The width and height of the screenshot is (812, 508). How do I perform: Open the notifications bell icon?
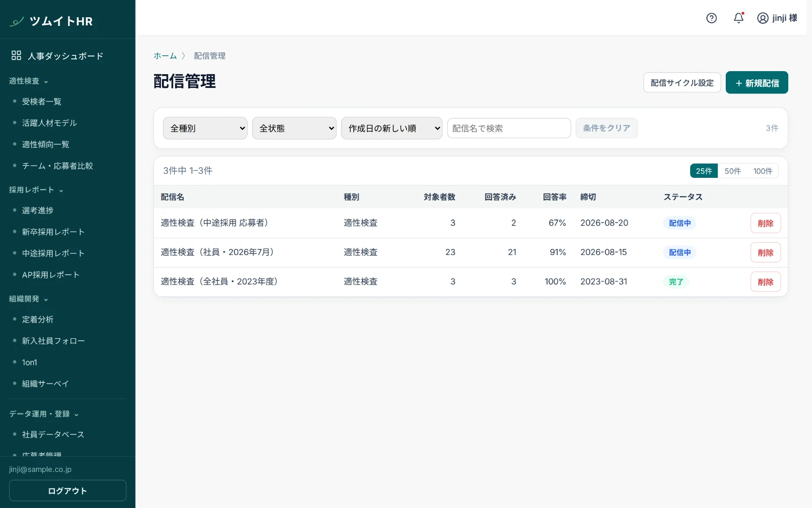coord(739,18)
